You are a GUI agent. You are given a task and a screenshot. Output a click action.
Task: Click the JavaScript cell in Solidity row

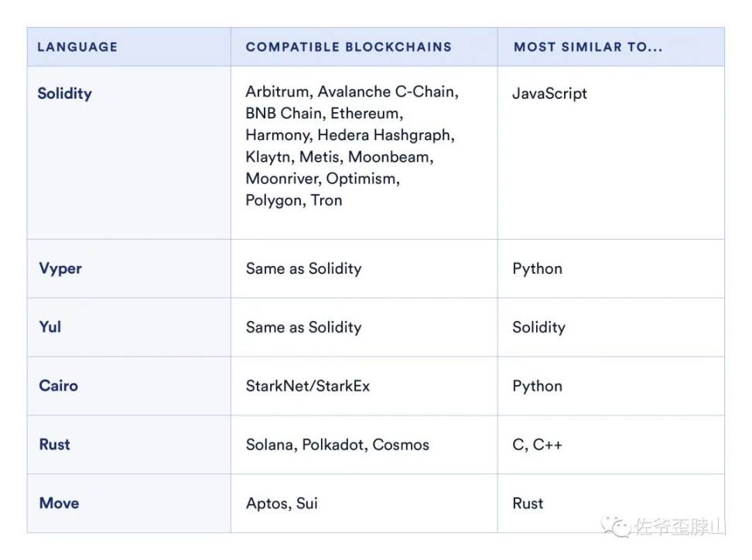tap(549, 94)
